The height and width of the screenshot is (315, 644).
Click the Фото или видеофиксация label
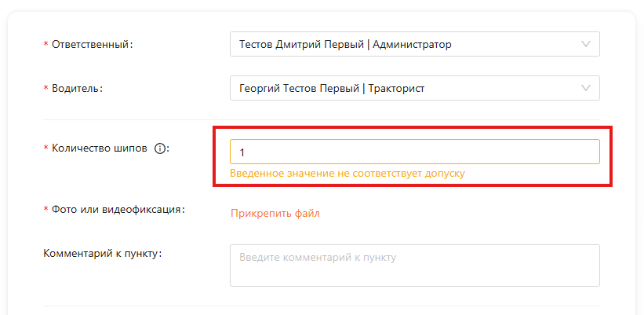118,210
